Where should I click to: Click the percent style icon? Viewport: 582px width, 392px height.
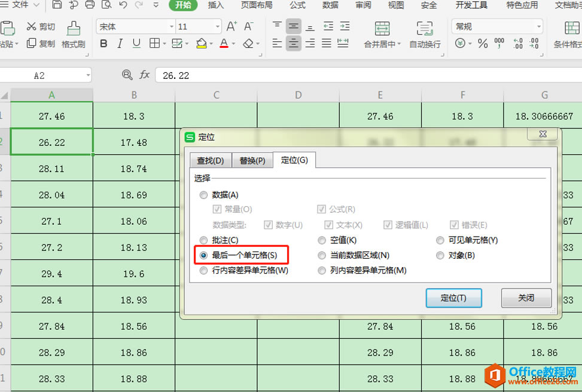click(483, 44)
